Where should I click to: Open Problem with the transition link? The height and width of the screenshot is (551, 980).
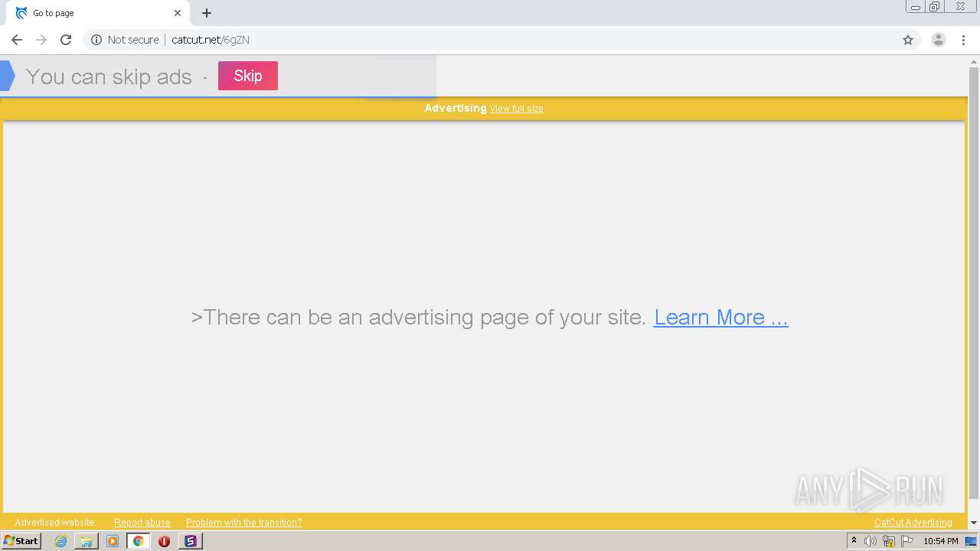point(244,523)
